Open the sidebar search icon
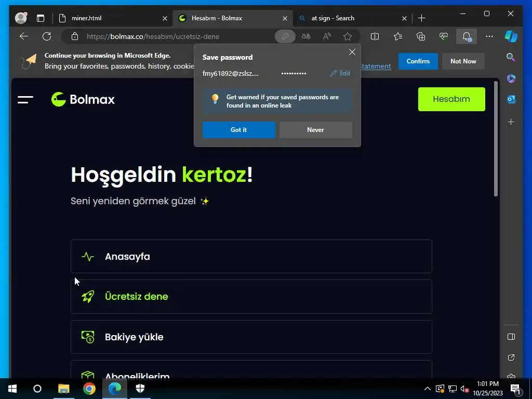The image size is (532, 399). pyautogui.click(x=511, y=57)
